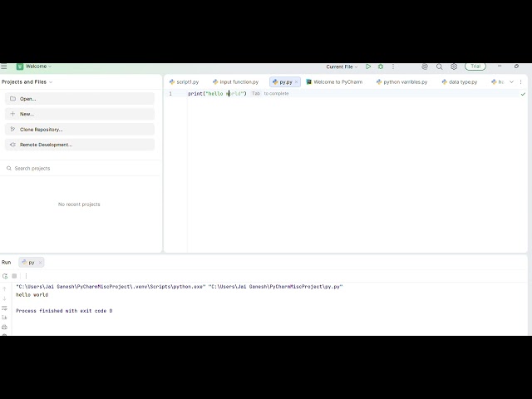
Task: Show hidden editor tabs chevron
Action: click(512, 82)
